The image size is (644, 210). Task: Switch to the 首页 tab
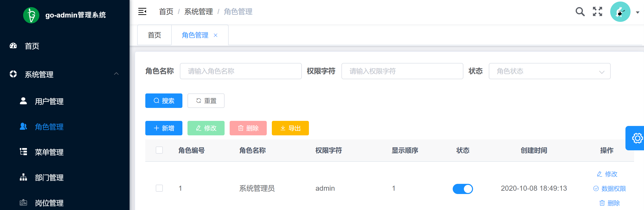[154, 35]
